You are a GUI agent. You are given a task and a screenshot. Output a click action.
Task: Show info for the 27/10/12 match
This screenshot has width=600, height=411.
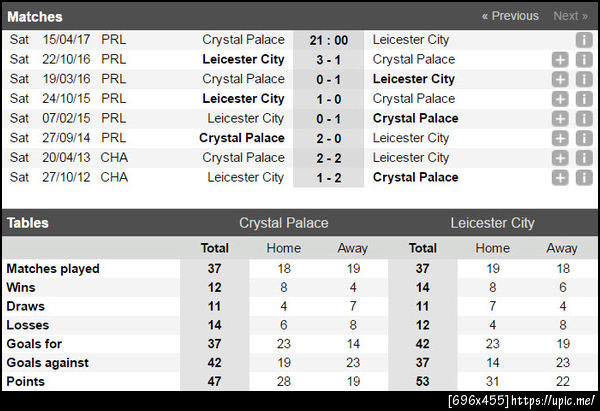tap(583, 177)
